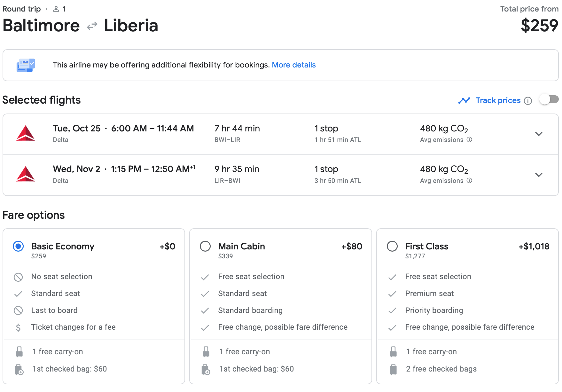
Task: Select the Main Cabin fare radio button
Action: click(x=205, y=246)
